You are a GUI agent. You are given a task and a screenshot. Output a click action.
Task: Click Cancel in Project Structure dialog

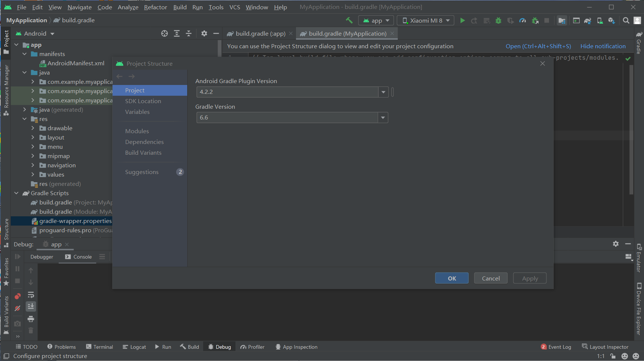coord(491,278)
